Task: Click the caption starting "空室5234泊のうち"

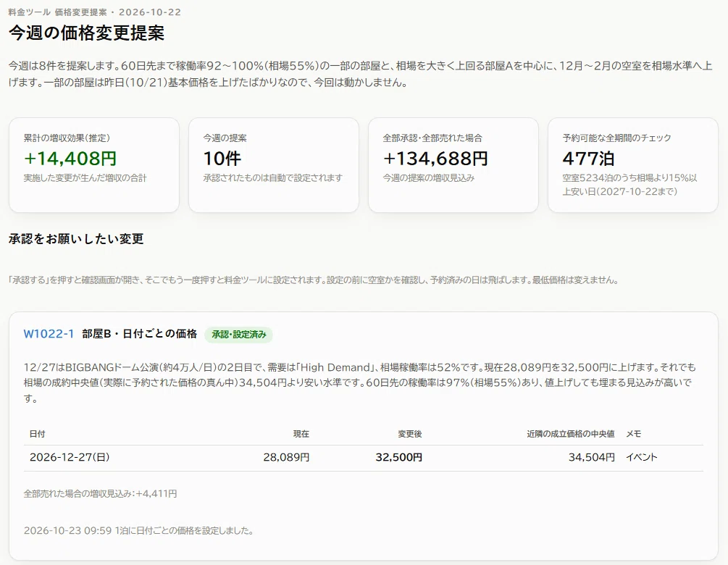Action: tap(629, 185)
